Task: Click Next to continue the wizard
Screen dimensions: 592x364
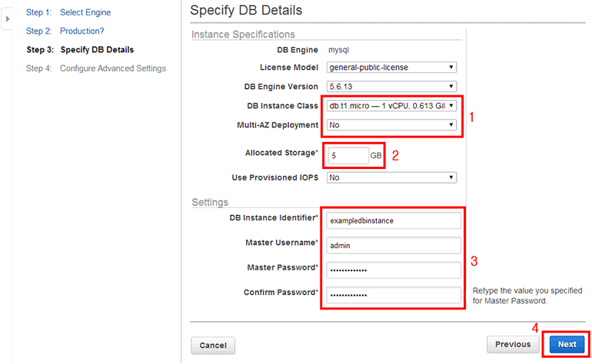Action: tap(567, 345)
